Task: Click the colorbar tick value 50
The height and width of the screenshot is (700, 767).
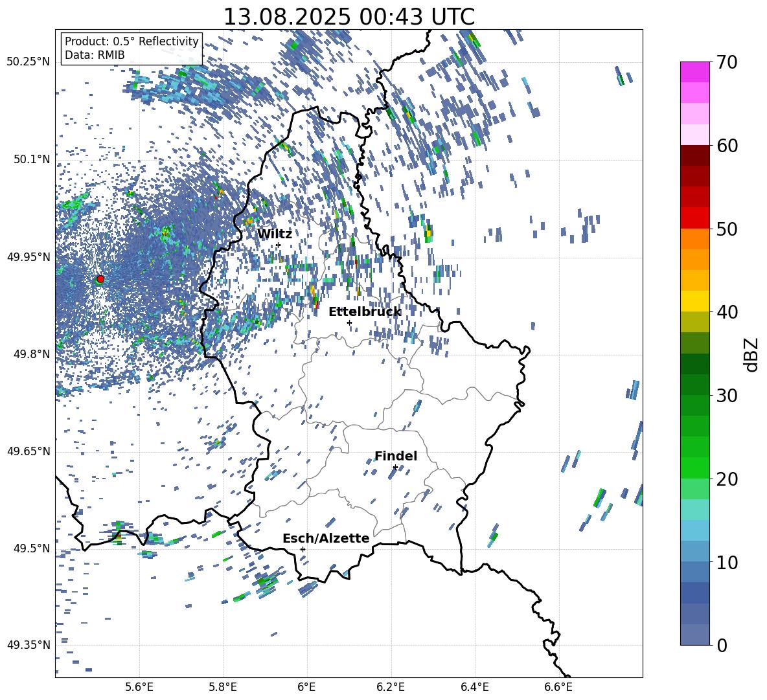Action: point(727,229)
